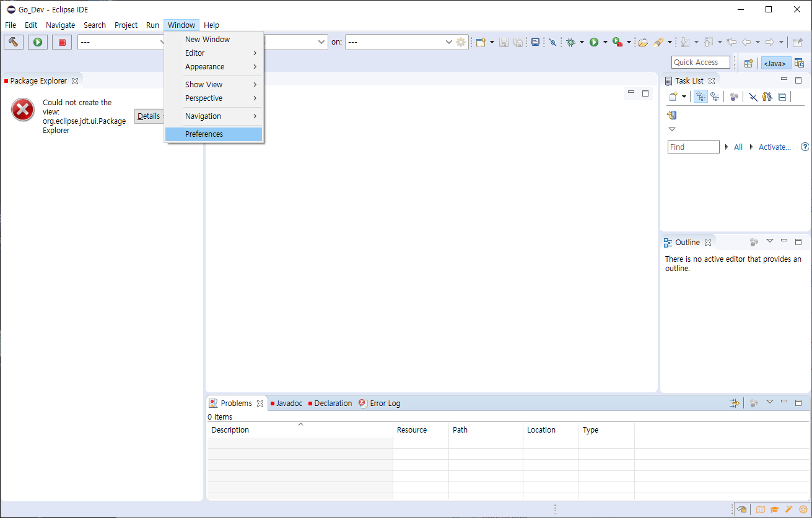The width and height of the screenshot is (812, 518).
Task: Click New Window menu entry
Action: 214,40
